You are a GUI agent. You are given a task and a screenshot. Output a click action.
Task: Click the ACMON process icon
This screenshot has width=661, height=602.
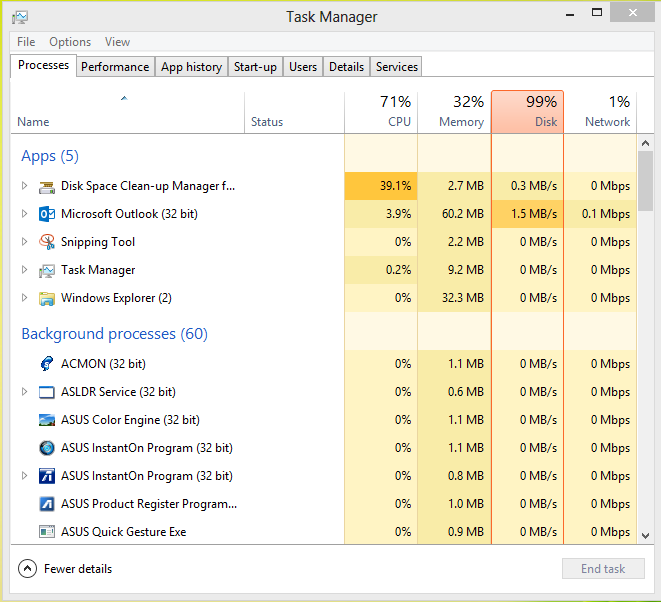pos(47,364)
